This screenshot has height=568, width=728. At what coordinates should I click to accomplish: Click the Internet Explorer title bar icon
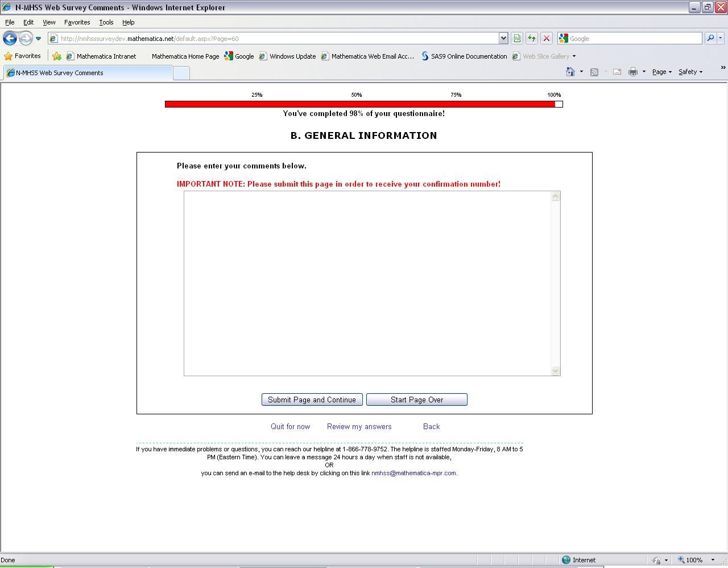7,7
